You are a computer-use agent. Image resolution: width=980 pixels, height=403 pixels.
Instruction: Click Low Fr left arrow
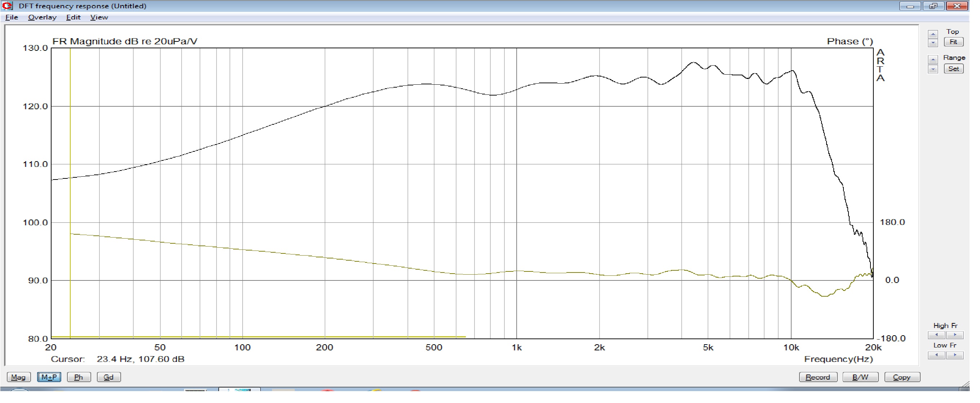coord(936,355)
